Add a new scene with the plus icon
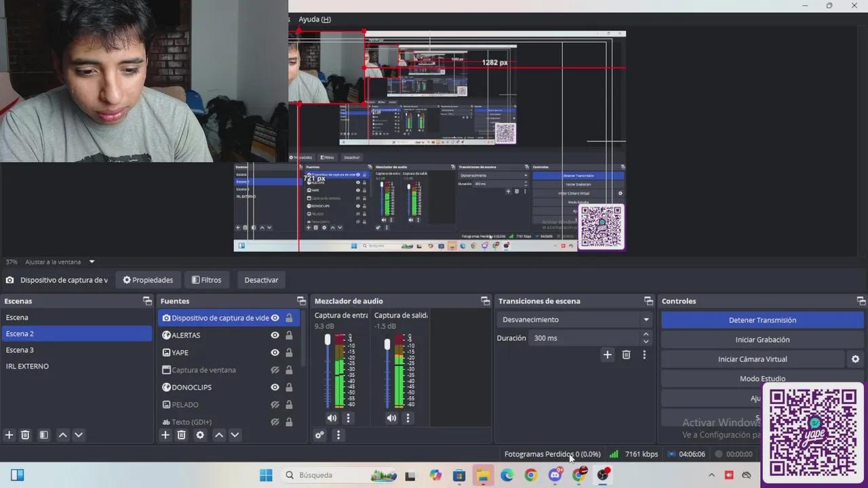868x488 pixels. [x=9, y=435]
